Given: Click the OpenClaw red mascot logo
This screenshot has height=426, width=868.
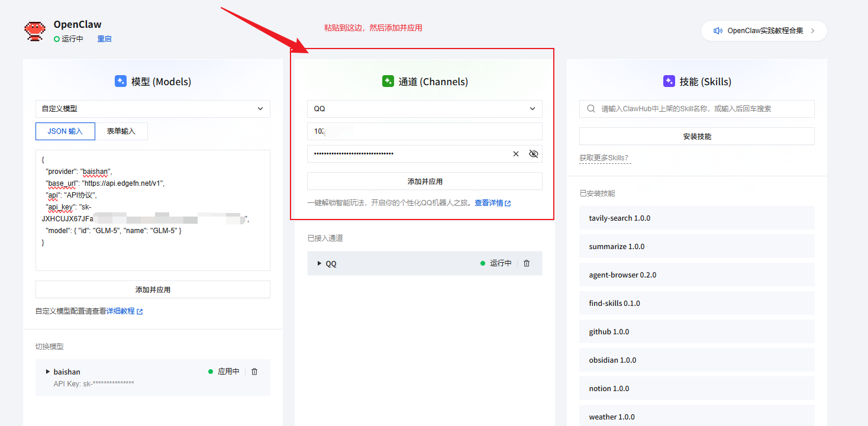Looking at the screenshot, I should coord(35,31).
